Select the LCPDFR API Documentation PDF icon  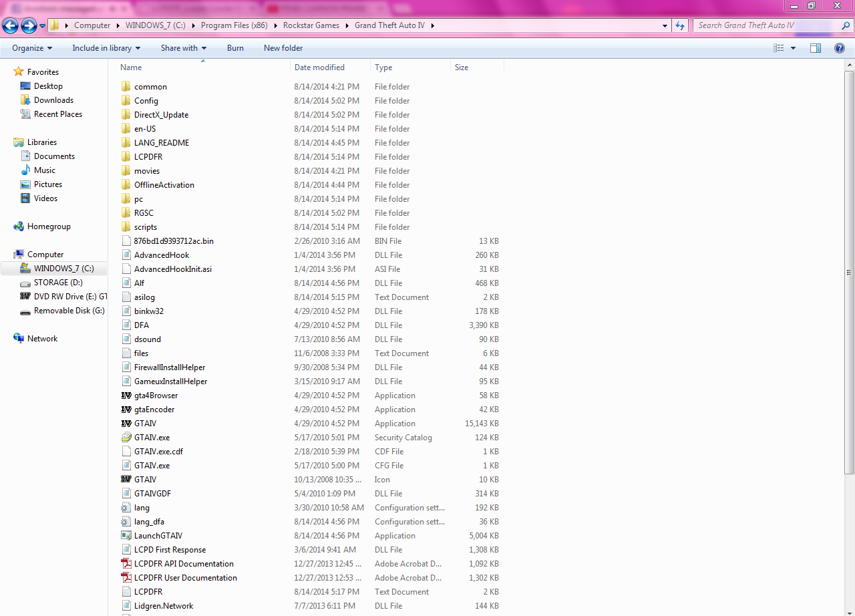[126, 564]
